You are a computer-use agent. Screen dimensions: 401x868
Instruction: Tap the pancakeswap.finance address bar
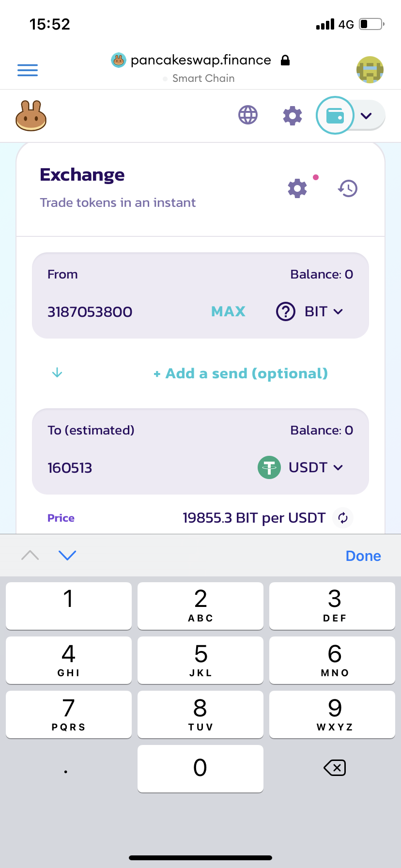(x=200, y=60)
